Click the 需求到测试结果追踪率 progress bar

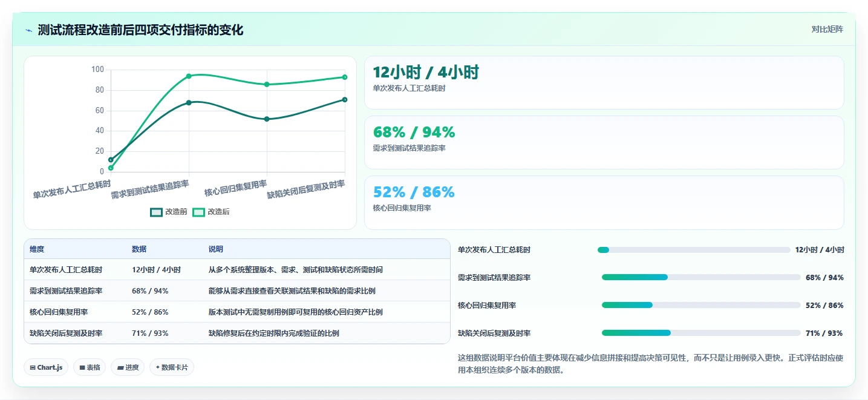click(701, 277)
